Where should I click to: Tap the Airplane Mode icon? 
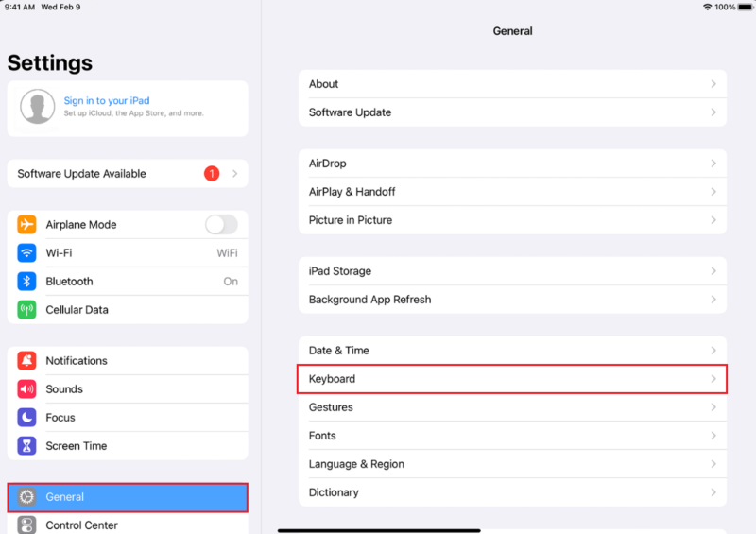click(27, 225)
